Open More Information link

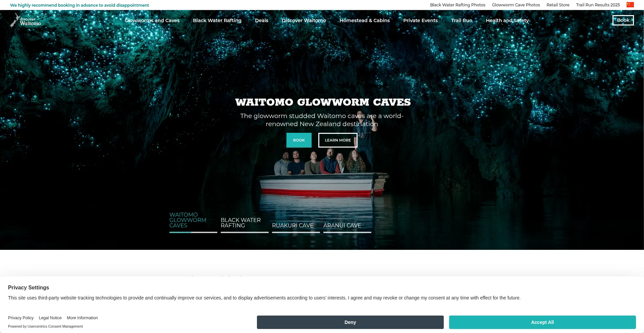(x=82, y=318)
